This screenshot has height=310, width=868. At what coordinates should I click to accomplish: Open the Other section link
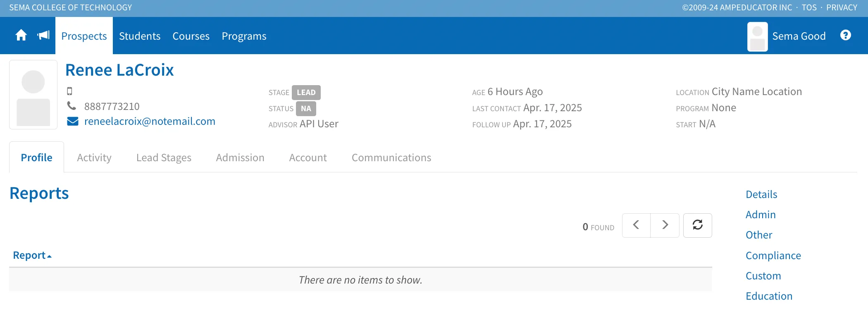(x=759, y=235)
